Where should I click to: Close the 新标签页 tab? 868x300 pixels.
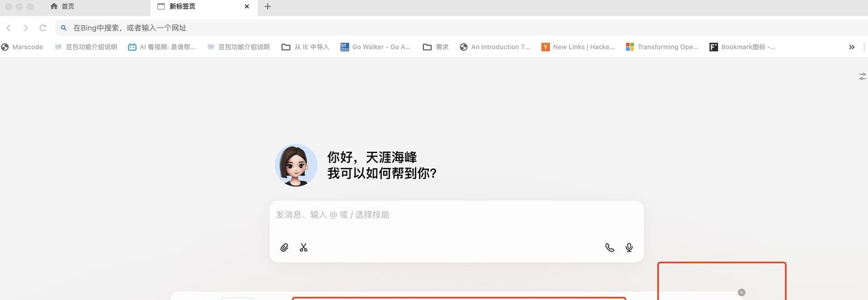tap(247, 7)
